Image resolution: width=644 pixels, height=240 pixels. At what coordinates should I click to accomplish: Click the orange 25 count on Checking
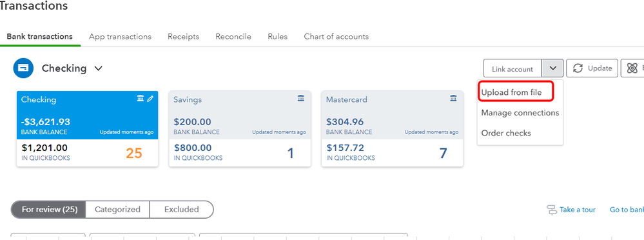click(133, 154)
